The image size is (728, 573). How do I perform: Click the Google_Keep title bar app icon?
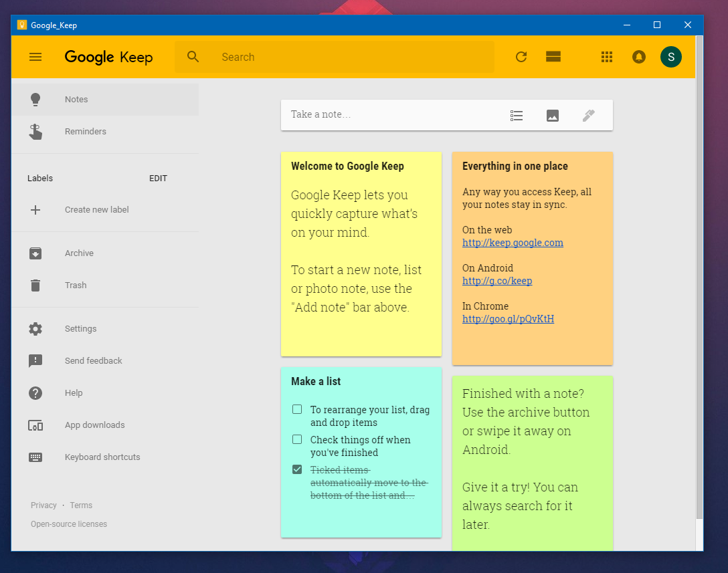22,25
